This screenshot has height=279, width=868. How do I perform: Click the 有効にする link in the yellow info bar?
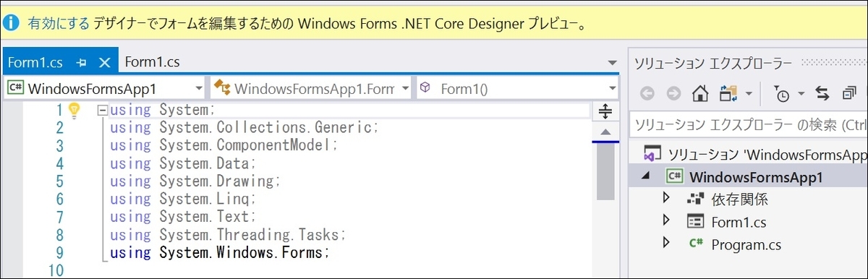tap(59, 23)
